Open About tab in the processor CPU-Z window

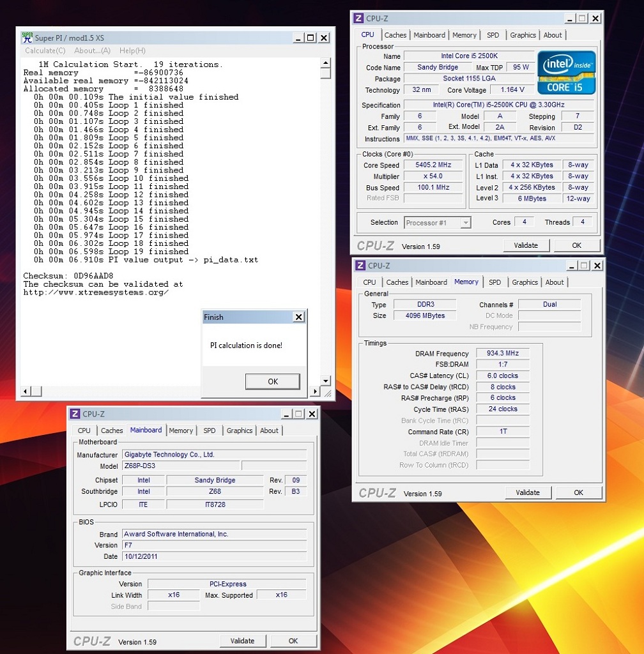pos(552,35)
